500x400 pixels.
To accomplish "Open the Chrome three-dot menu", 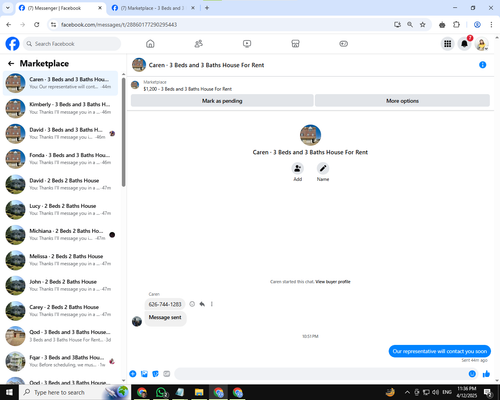I will [491, 24].
